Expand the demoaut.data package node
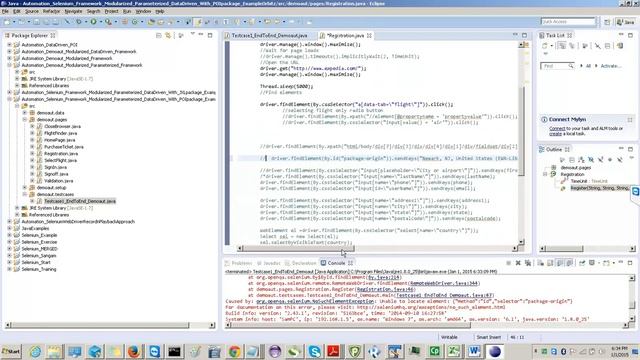 click(x=24, y=113)
